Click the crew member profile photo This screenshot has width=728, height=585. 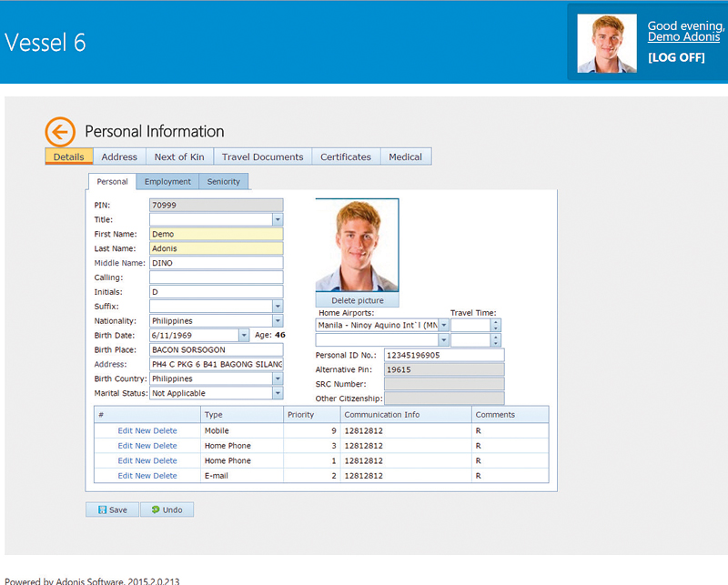point(357,245)
